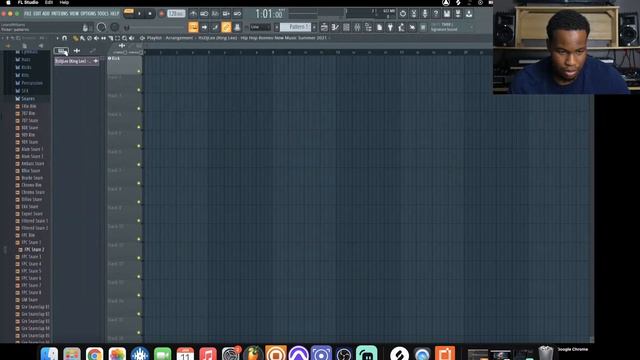
Task: Open the Playlist view shortcut icon
Action: tap(324, 27)
